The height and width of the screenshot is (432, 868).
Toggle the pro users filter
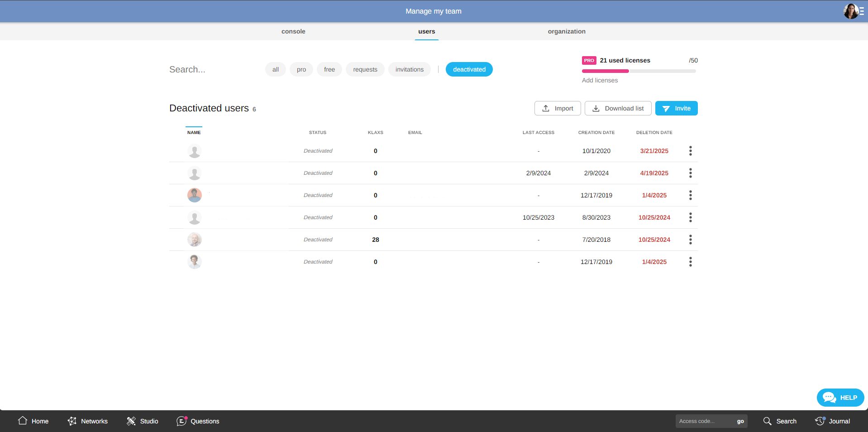301,69
